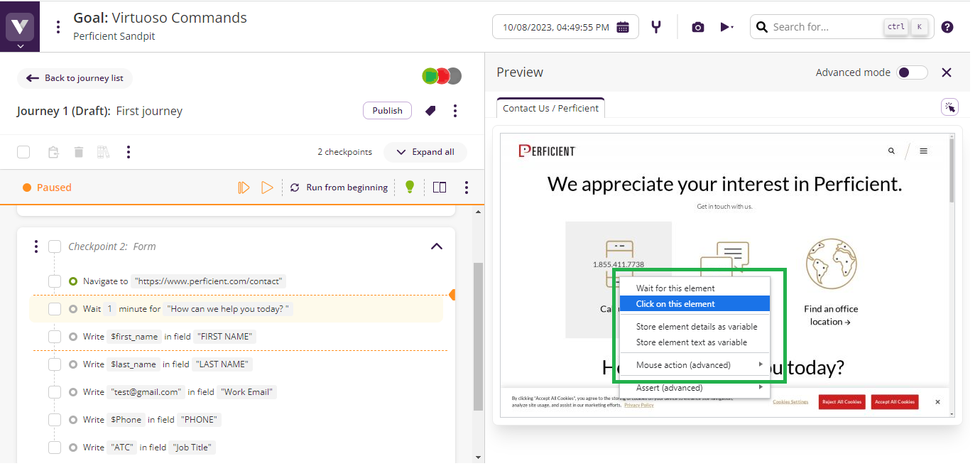Select Store element details as variable
Image resolution: width=980 pixels, height=466 pixels.
click(x=695, y=327)
